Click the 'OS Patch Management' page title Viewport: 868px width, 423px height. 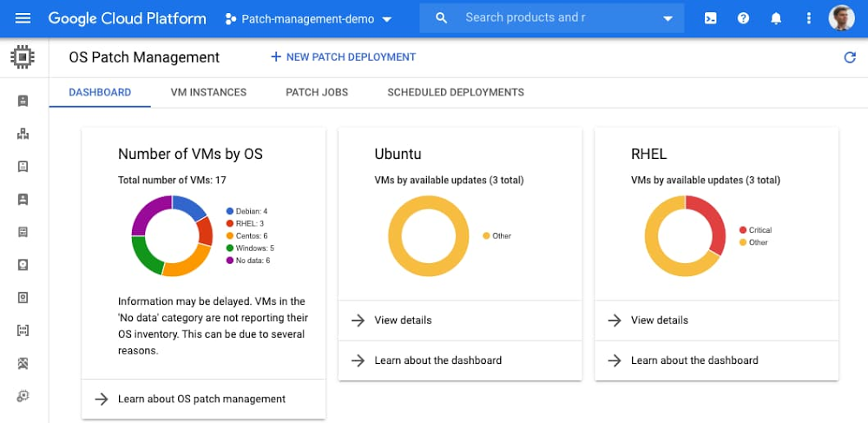click(x=144, y=57)
